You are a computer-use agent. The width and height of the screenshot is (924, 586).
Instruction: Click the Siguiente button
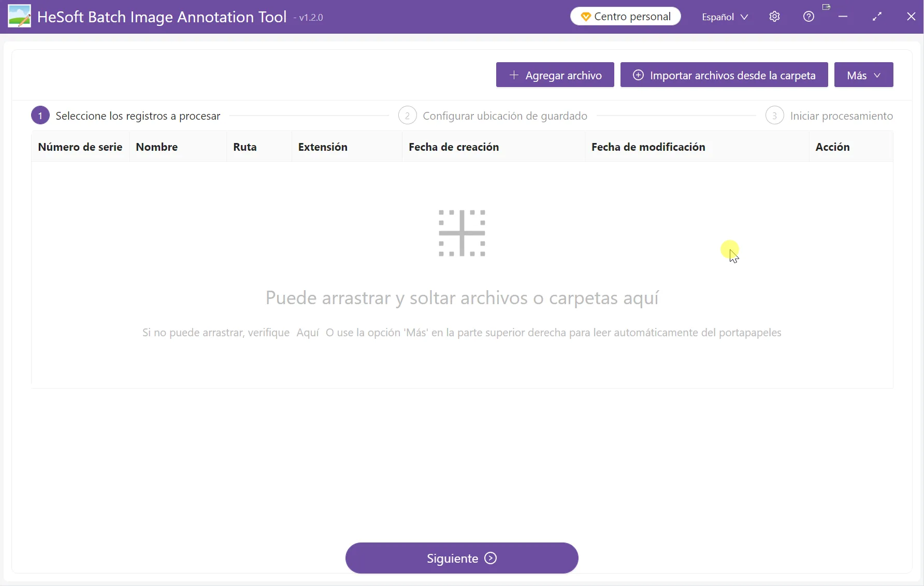click(461, 558)
